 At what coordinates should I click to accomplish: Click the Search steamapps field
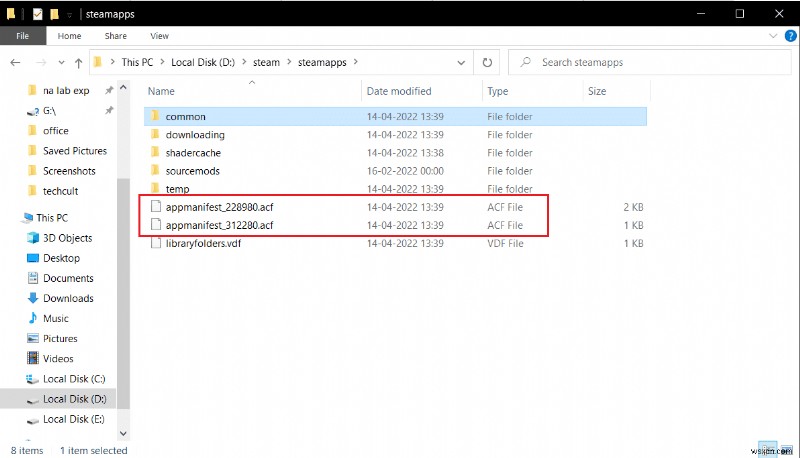[x=650, y=62]
